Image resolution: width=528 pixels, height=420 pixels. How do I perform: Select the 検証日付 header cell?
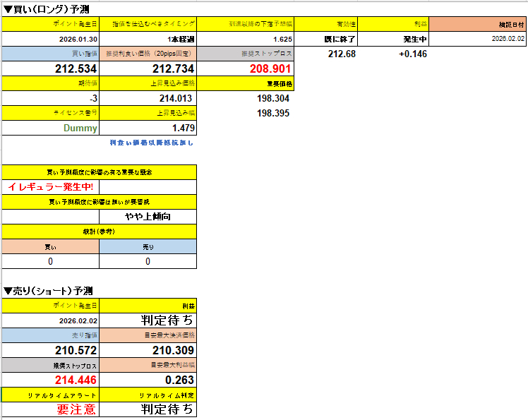[x=477, y=24]
